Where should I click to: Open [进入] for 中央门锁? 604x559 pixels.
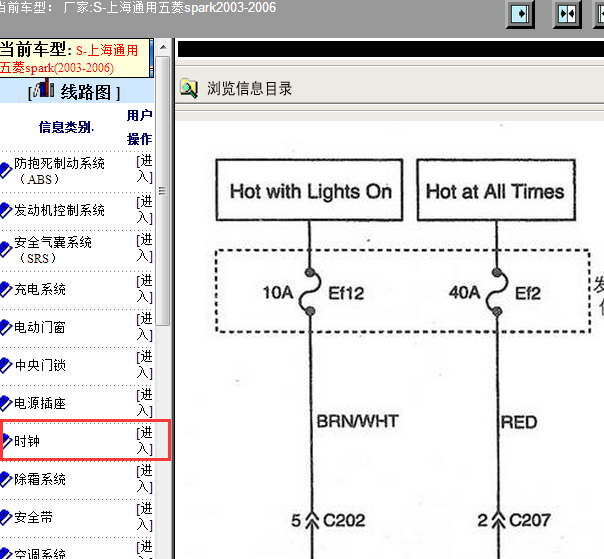pos(144,365)
